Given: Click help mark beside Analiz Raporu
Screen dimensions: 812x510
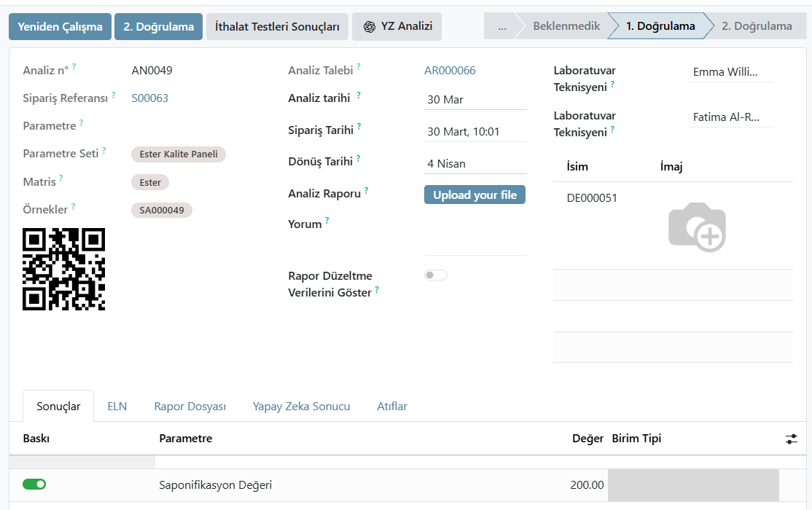Looking at the screenshot, I should [x=366, y=191].
